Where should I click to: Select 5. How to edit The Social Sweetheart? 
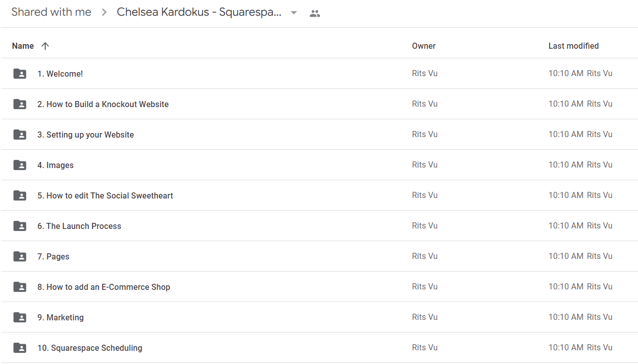coord(319,195)
